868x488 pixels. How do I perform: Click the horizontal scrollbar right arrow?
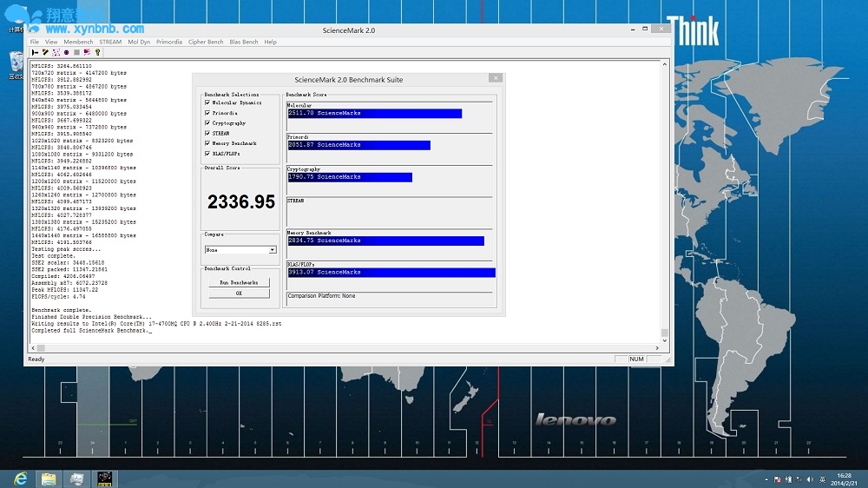coord(657,348)
